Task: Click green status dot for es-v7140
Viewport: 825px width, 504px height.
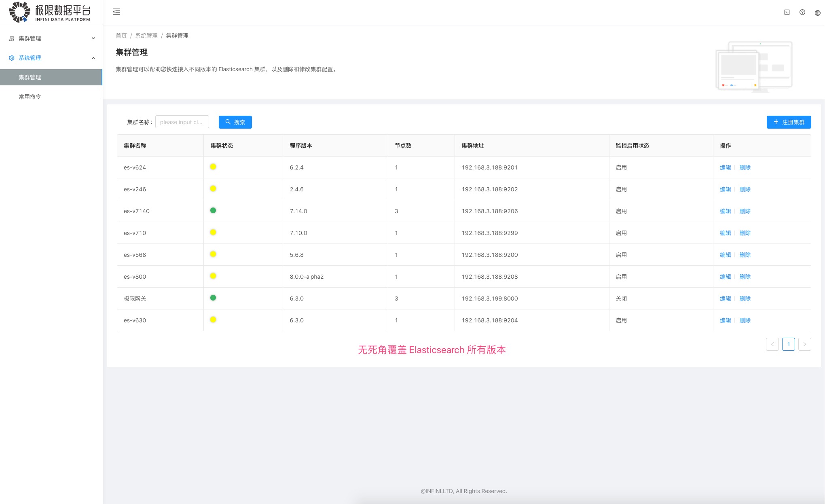Action: click(x=213, y=210)
